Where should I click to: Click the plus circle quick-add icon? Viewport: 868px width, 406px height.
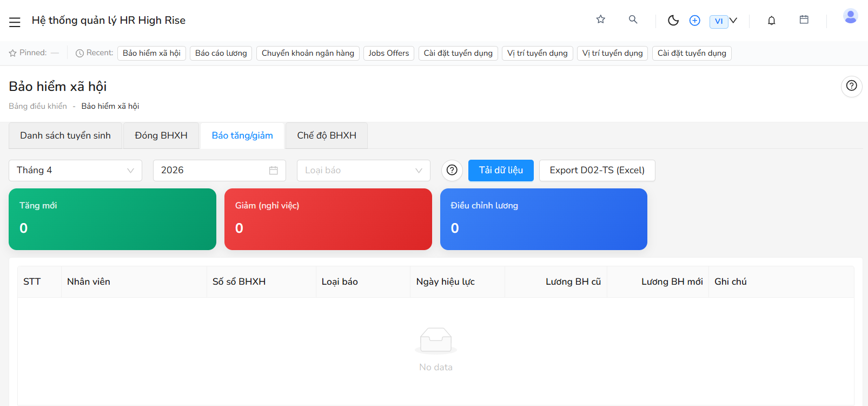pos(695,21)
